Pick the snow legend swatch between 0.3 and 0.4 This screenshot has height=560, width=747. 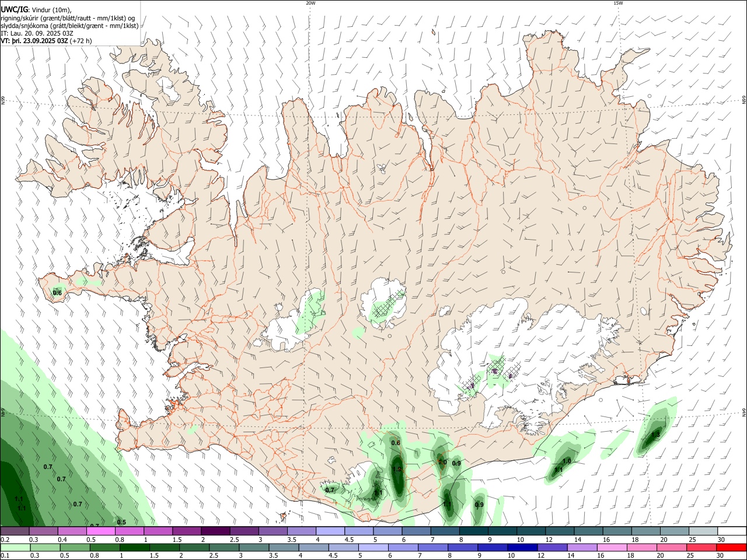click(43, 531)
